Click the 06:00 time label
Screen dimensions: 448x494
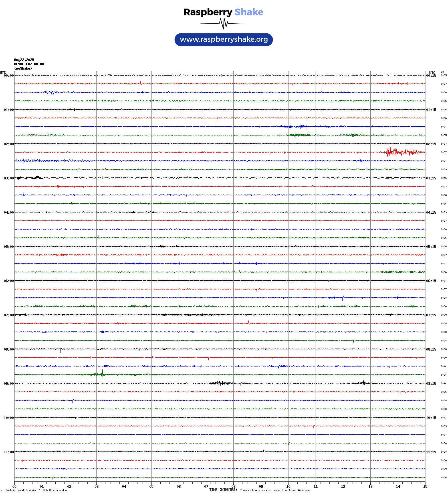pos(9,281)
